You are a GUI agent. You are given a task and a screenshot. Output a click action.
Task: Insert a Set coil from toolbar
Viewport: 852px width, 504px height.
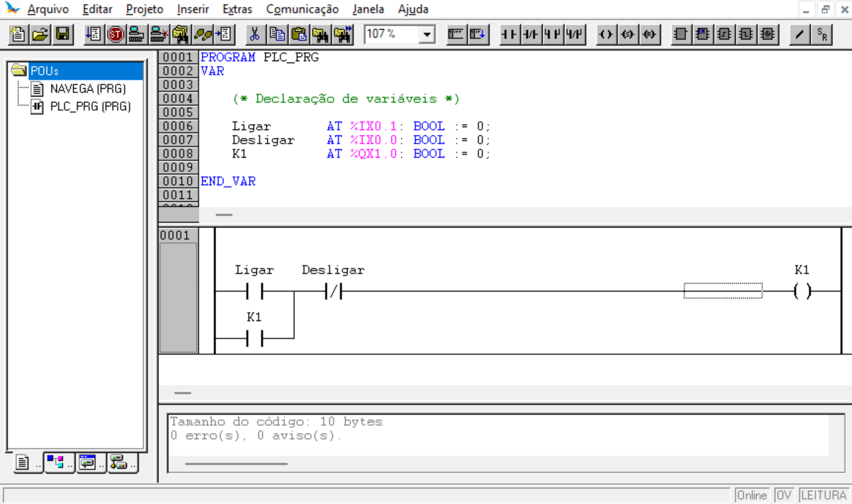coord(628,34)
